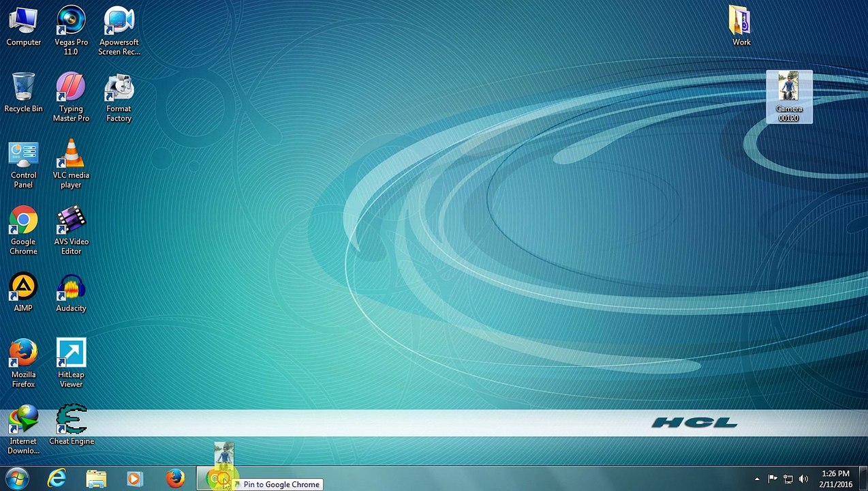Select the Recycle Bin icon
Screen dimensions: 868x491
(x=23, y=93)
